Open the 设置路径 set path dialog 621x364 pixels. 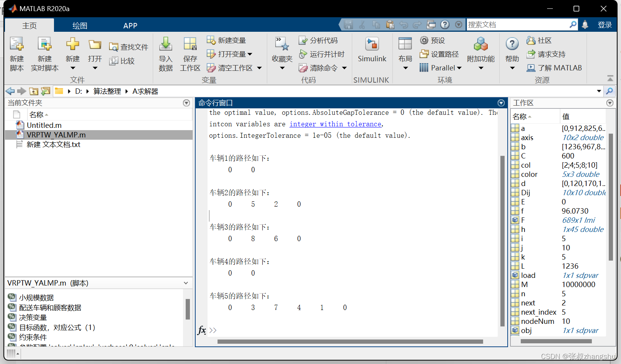click(x=440, y=54)
